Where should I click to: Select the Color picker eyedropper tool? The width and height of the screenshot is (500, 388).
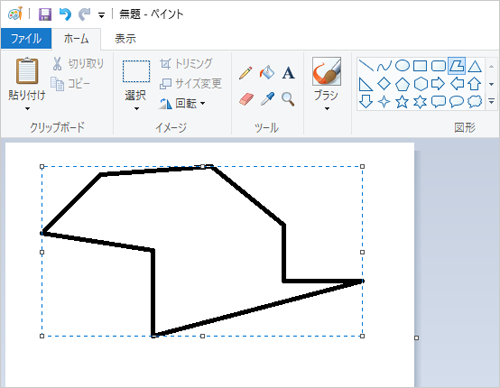point(267,99)
